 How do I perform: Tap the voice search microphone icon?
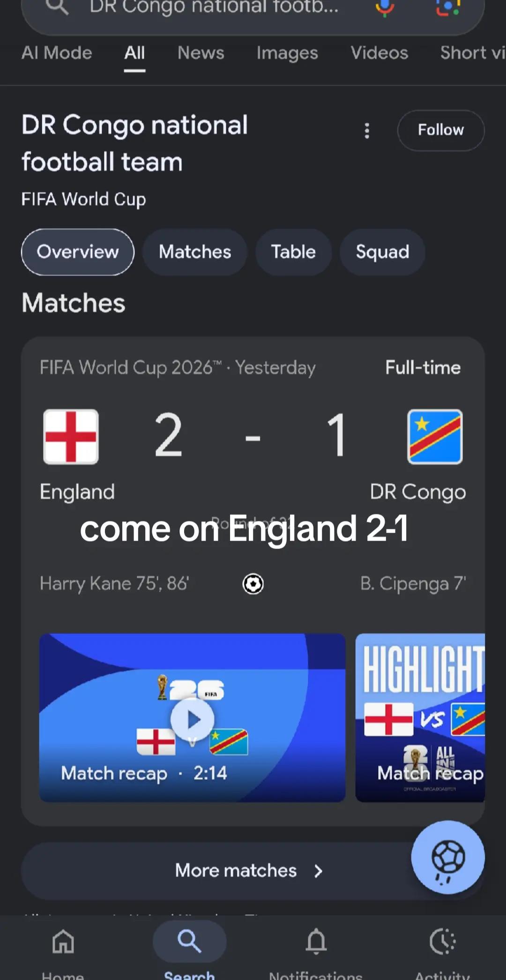(x=385, y=7)
